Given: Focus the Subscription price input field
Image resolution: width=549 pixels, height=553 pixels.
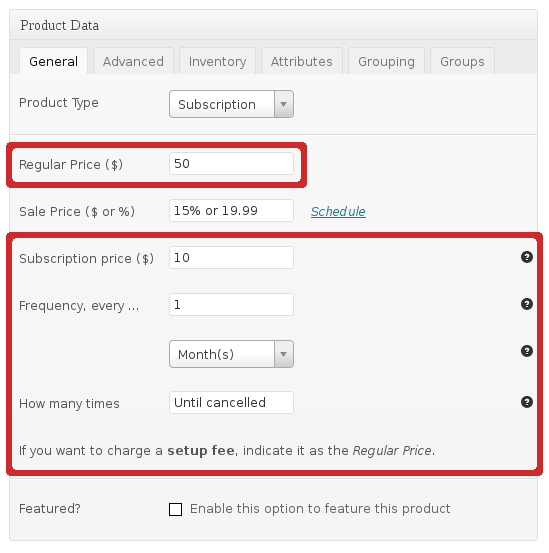Looking at the screenshot, I should pos(231,257).
